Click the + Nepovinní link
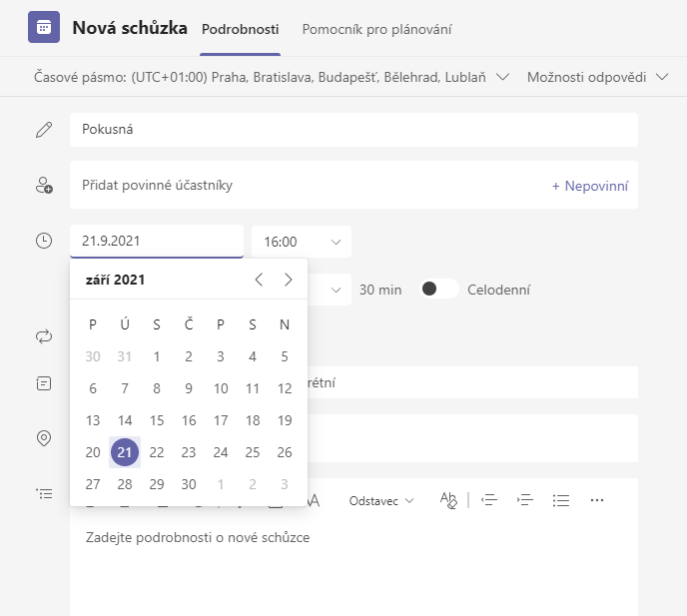This screenshot has height=616, width=687. tap(589, 186)
